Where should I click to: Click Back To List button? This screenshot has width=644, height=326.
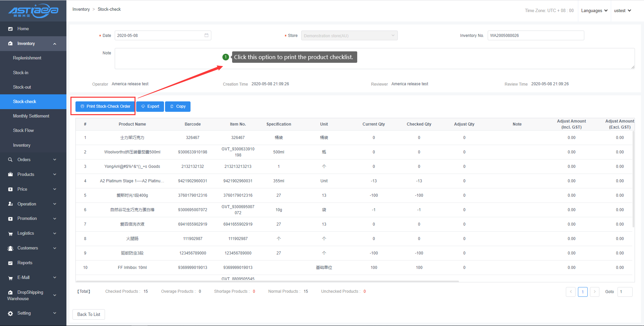[x=89, y=314]
